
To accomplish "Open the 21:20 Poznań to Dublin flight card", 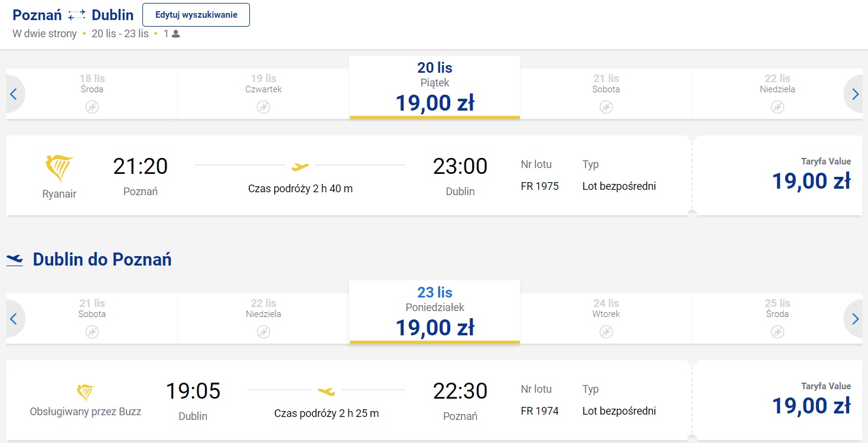I will click(x=349, y=175).
